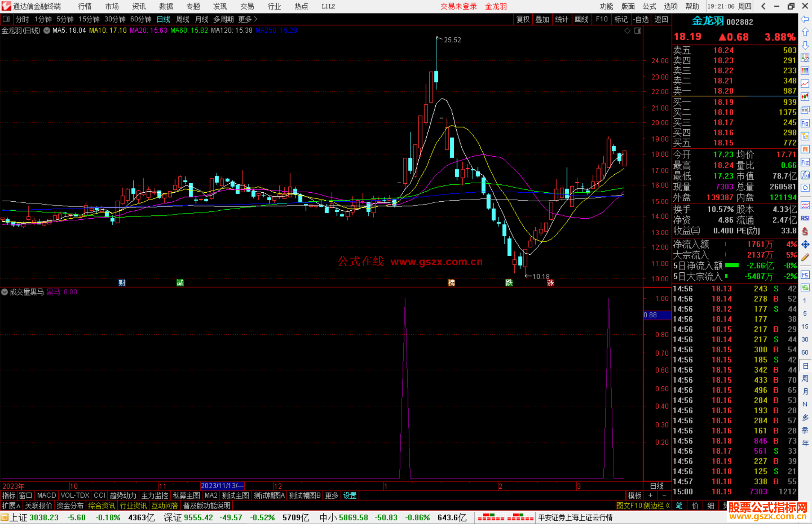Click the f(x) formula icon in sidebar

(805, 175)
